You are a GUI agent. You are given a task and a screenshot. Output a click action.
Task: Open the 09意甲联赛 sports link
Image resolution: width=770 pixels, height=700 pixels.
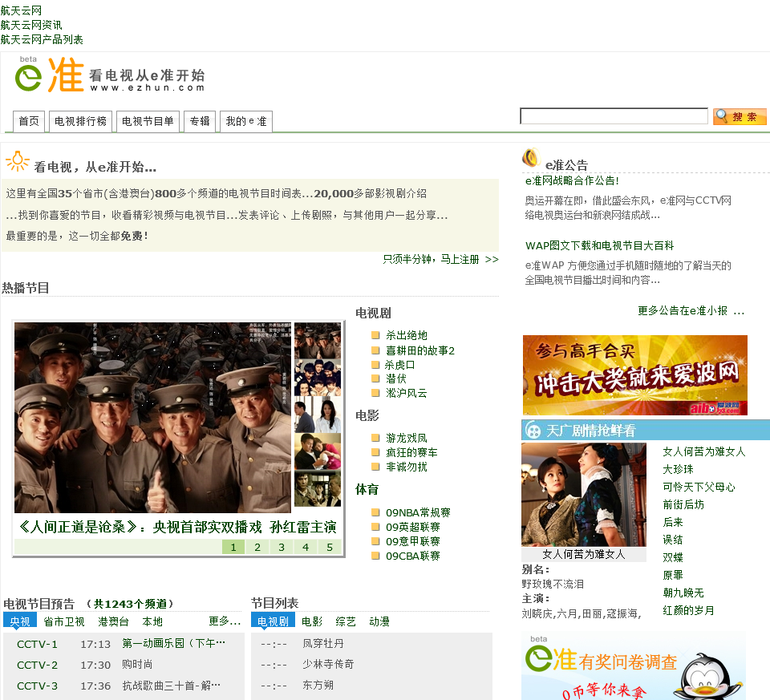coord(413,541)
